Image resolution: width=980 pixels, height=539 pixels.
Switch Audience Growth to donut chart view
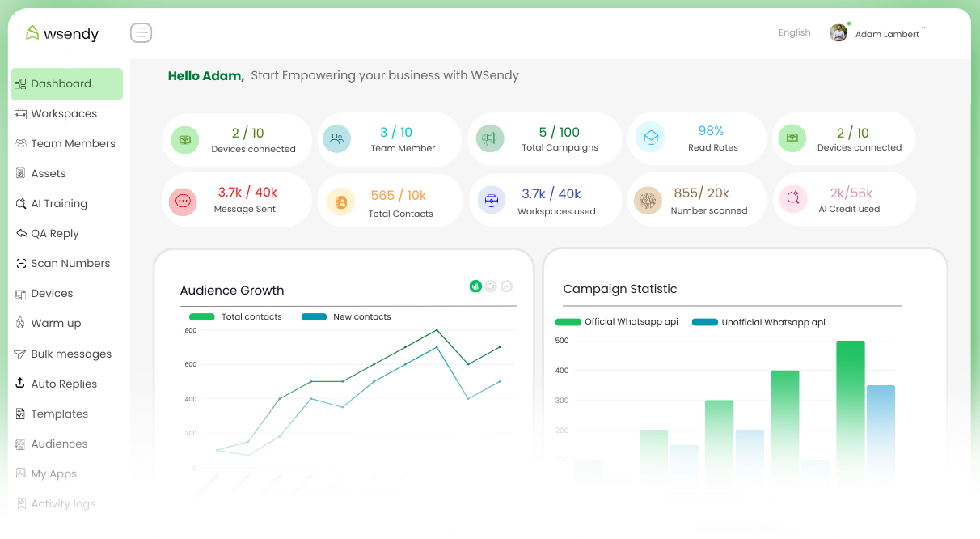click(491, 286)
